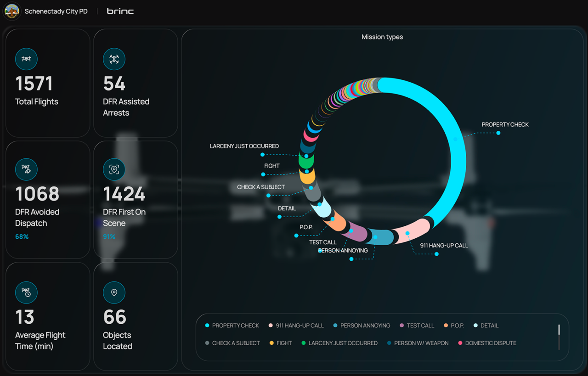Click the FIGHT label on the chart
This screenshot has height=376, width=588.
click(272, 166)
